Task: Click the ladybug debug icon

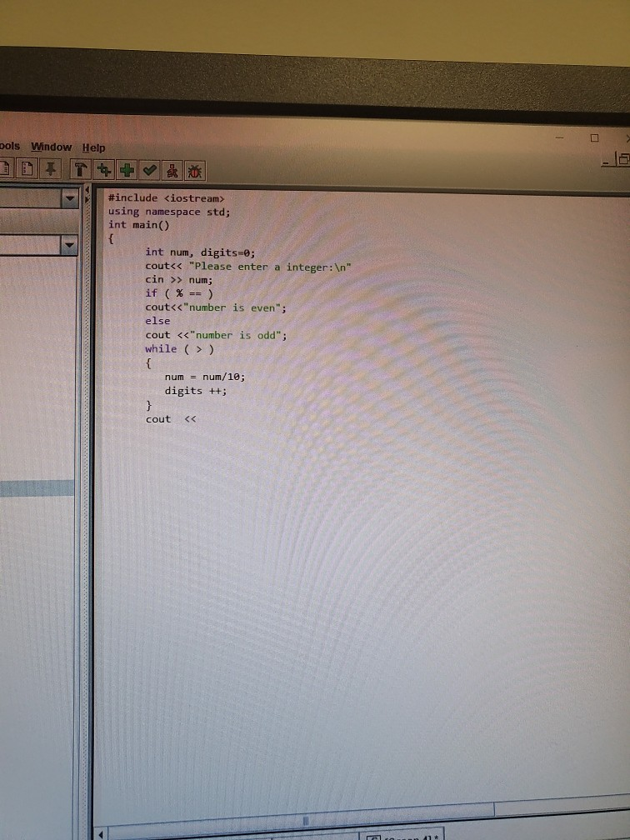Action: tap(195, 172)
